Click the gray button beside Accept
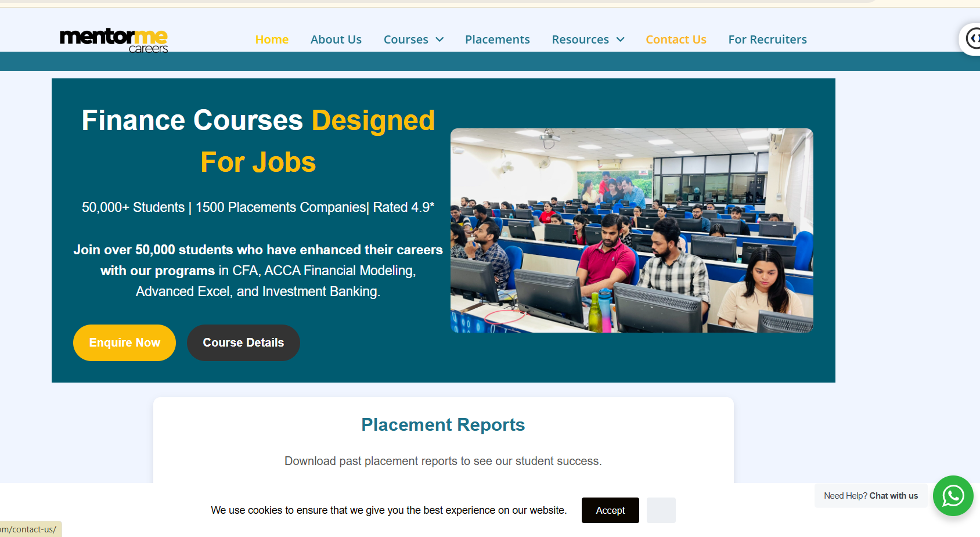The height and width of the screenshot is (537, 980). [x=661, y=510]
